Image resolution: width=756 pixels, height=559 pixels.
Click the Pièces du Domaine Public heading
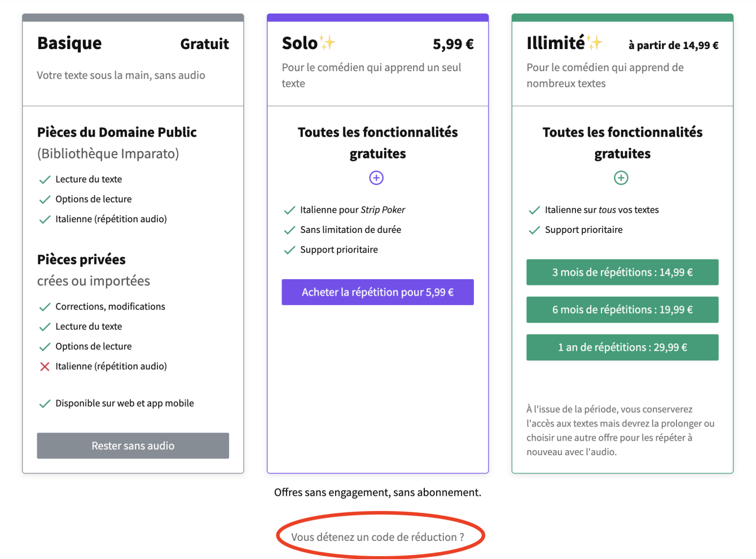tap(117, 133)
